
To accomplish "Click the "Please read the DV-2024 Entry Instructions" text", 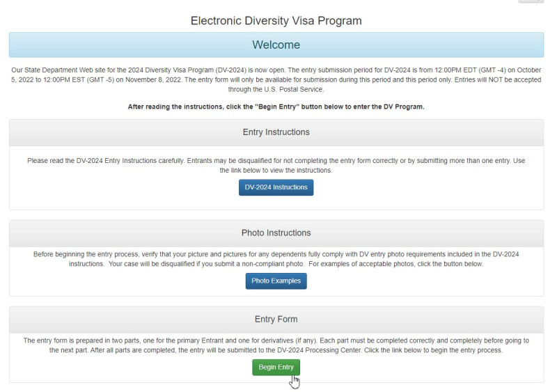I will pyautogui.click(x=276, y=165).
